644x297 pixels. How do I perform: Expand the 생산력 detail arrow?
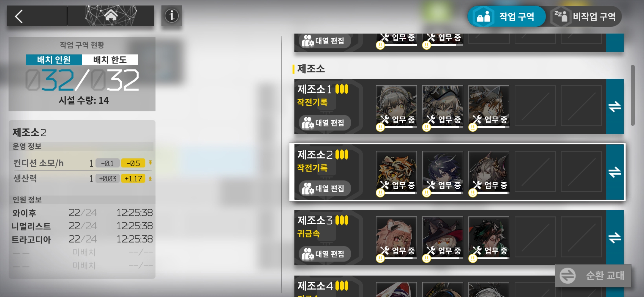click(150, 178)
